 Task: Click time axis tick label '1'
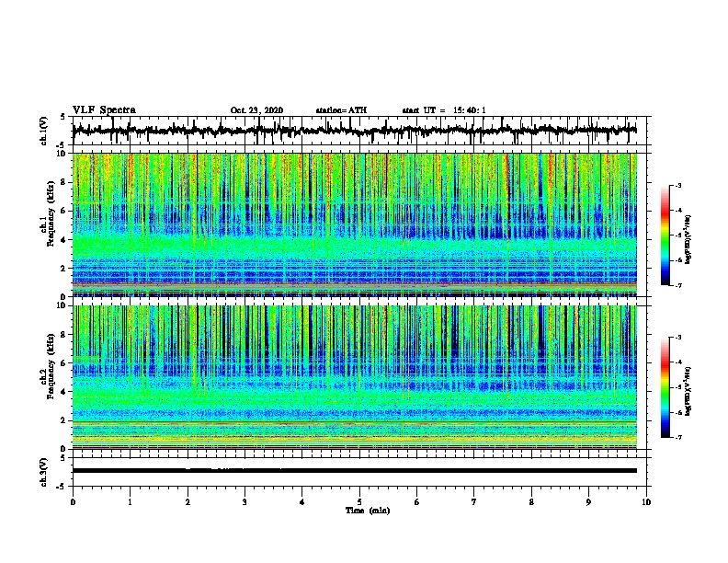pyautogui.click(x=130, y=502)
